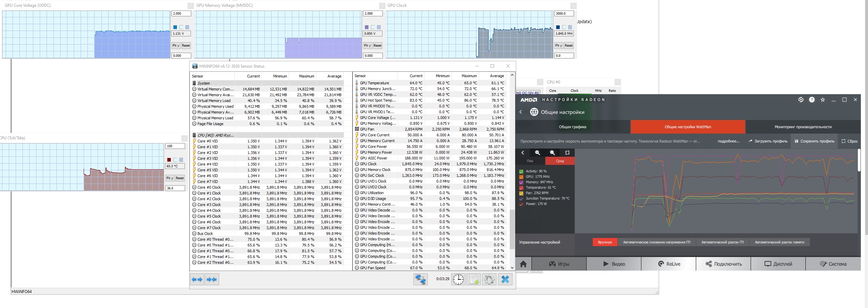Screen dimensions: 868x308
Task: Click the HWiNFO64 Sensor Status title icon
Action: pos(195,66)
